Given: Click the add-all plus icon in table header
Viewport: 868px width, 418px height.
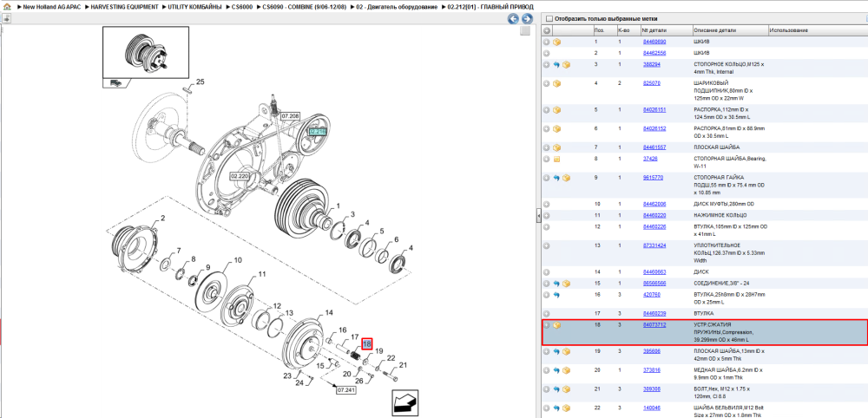Looking at the screenshot, I should [546, 30].
